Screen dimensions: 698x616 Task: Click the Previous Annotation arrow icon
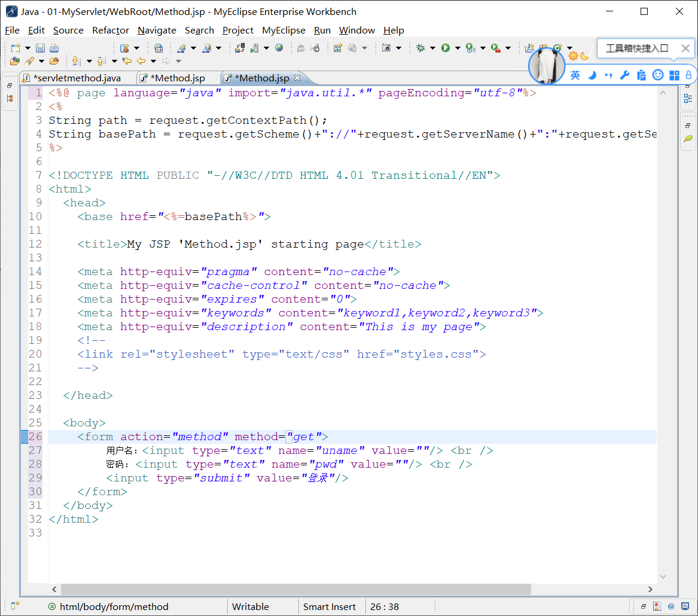102,61
